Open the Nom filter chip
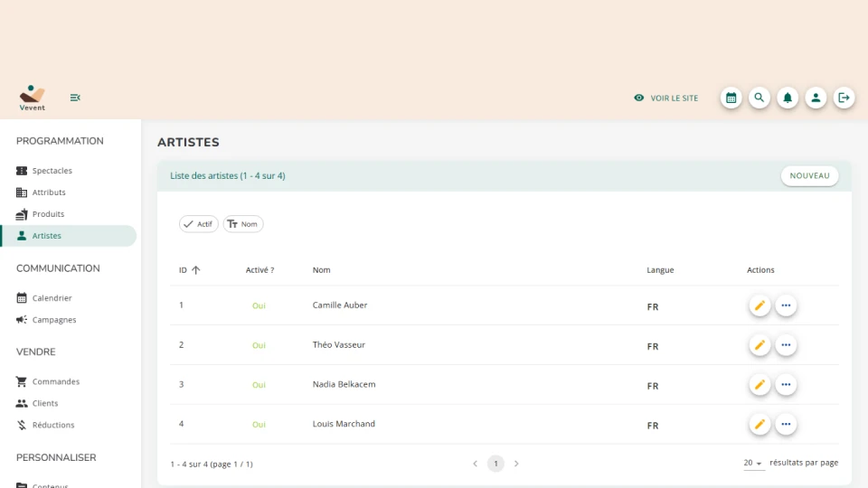Image resolution: width=868 pixels, height=488 pixels. point(243,224)
